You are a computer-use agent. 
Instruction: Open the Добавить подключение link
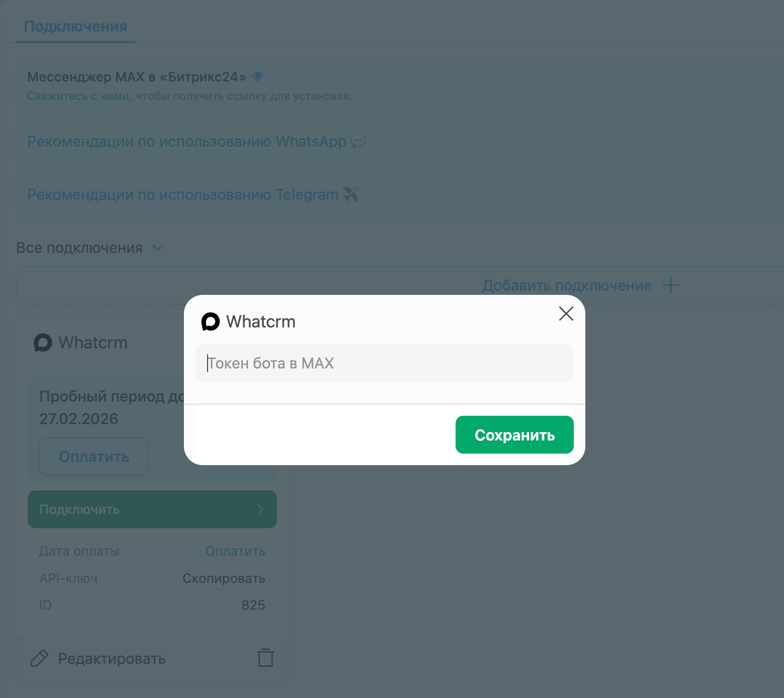pyautogui.click(x=567, y=285)
